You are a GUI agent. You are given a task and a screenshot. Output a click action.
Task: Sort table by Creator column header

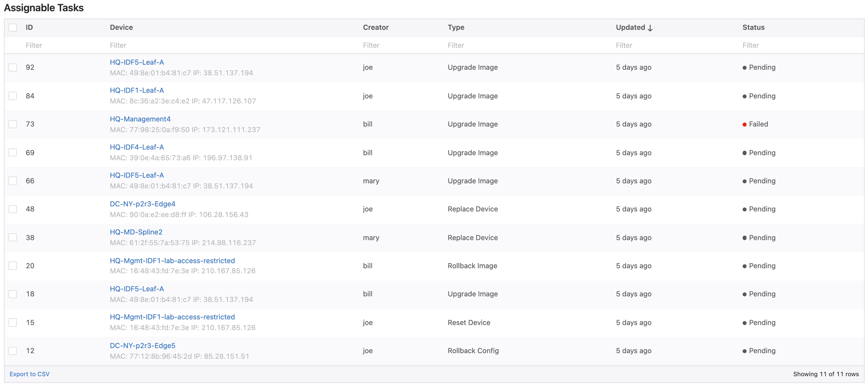click(375, 27)
